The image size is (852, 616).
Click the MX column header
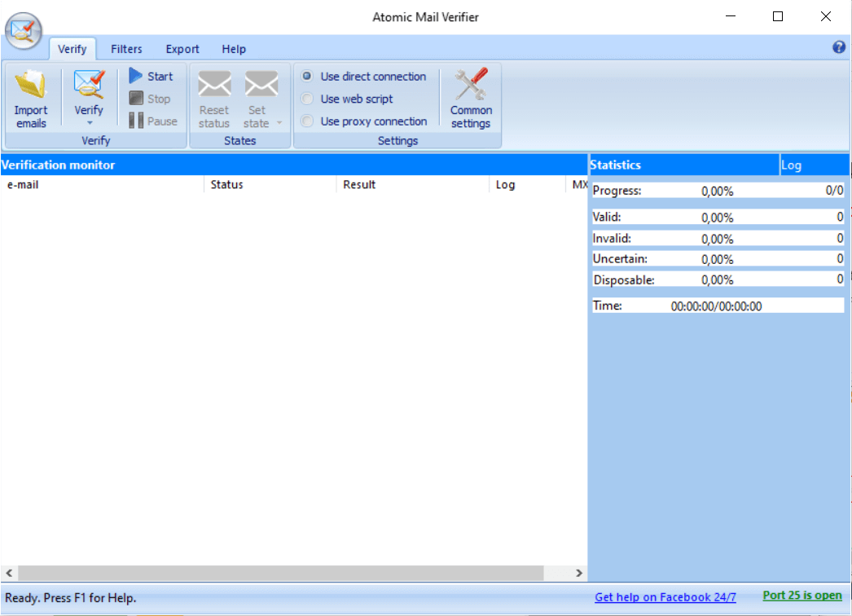[x=577, y=185]
